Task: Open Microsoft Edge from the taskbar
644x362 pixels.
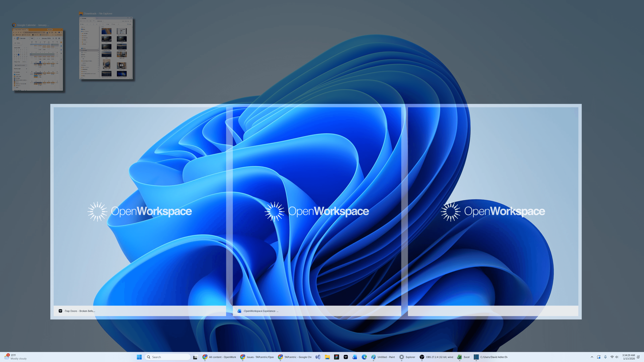Action: pyautogui.click(x=364, y=357)
